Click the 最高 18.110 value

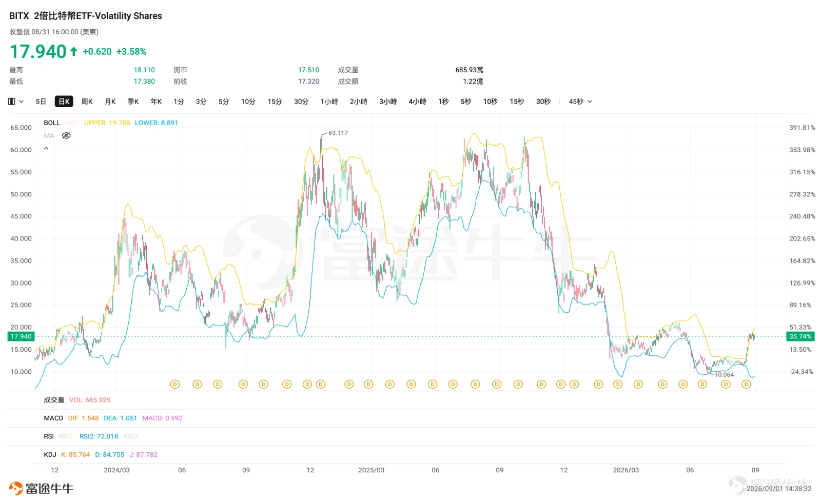[144, 70]
